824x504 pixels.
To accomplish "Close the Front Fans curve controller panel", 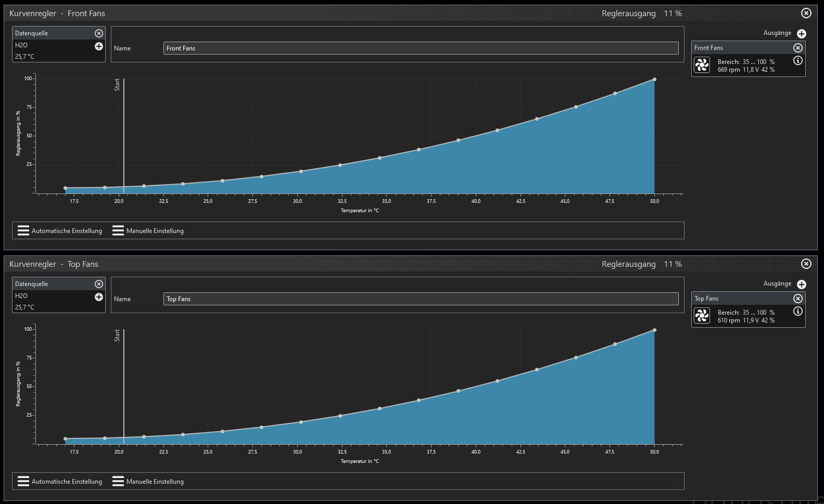I will pos(806,13).
